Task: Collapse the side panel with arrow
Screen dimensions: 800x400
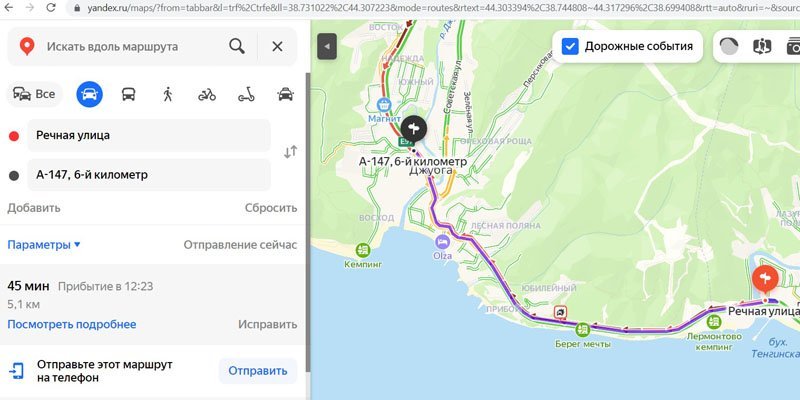Action: pyautogui.click(x=327, y=46)
